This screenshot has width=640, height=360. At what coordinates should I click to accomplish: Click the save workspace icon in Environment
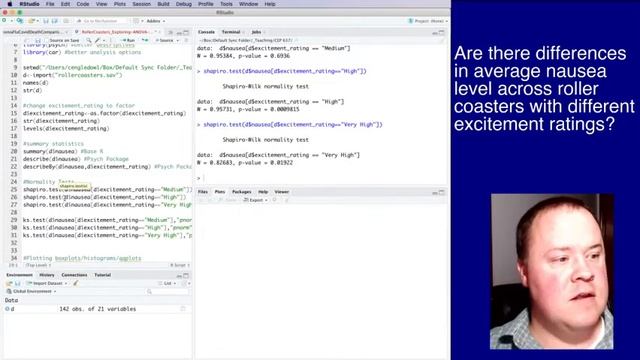(x=18, y=283)
